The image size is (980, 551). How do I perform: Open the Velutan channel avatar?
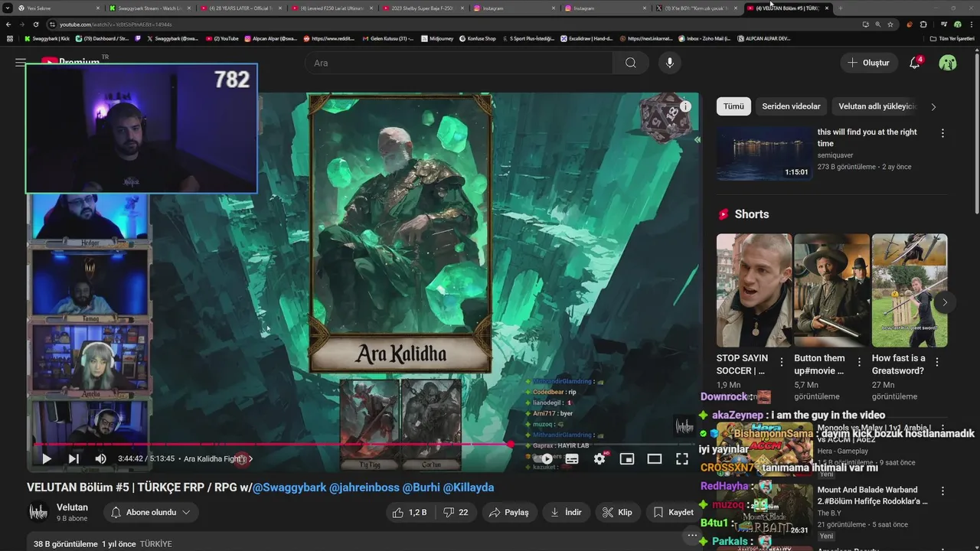click(x=38, y=512)
